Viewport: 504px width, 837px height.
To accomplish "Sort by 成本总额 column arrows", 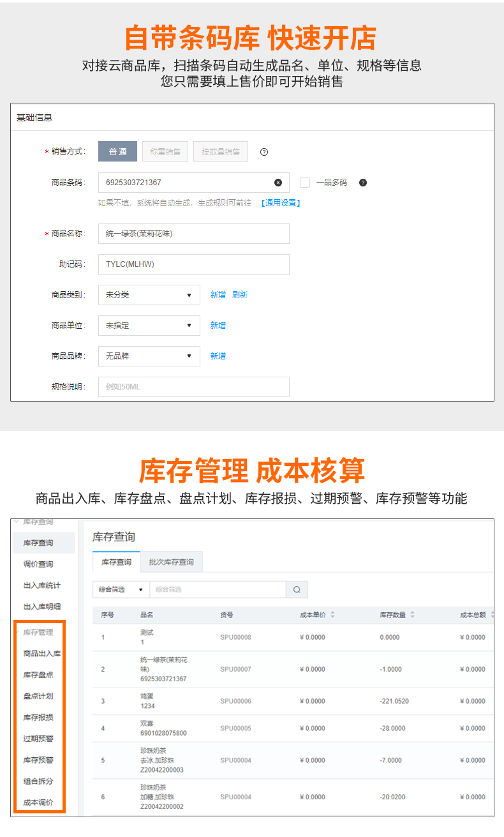I will (x=492, y=615).
